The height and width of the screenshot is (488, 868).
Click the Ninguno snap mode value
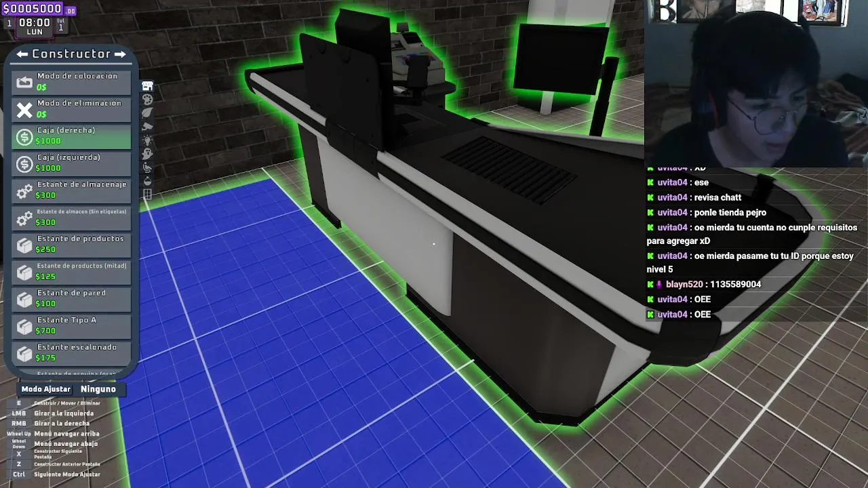[98, 389]
